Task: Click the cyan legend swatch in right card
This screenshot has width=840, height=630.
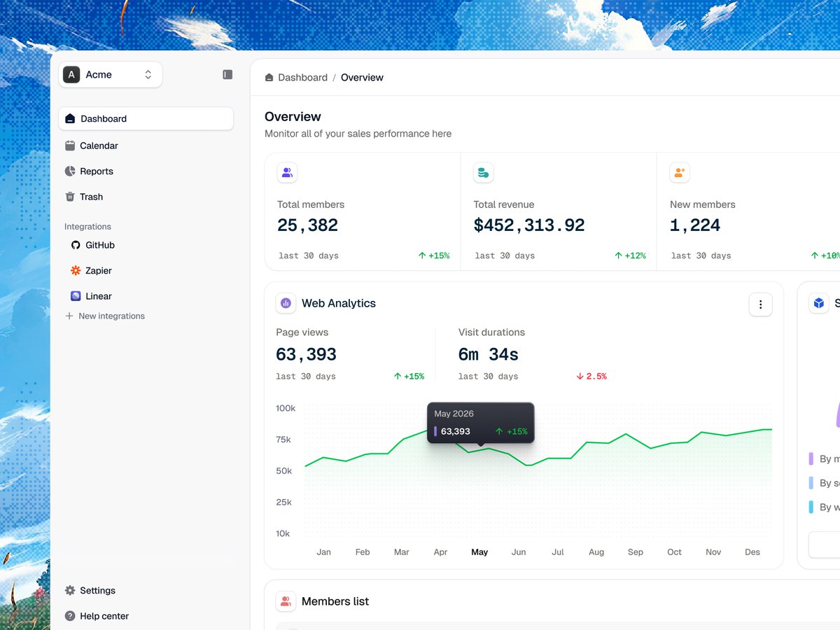Action: pyautogui.click(x=811, y=507)
